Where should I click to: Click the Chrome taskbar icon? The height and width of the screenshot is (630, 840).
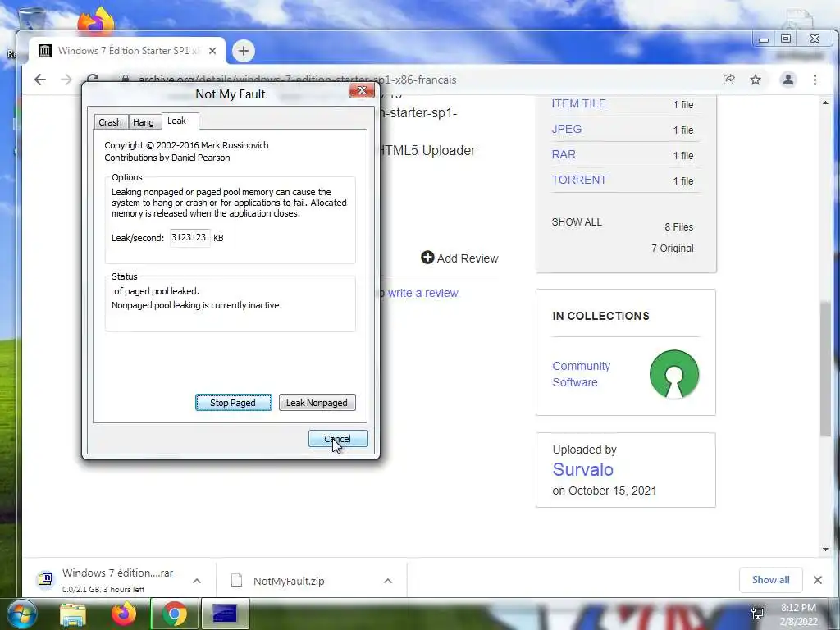[175, 614]
